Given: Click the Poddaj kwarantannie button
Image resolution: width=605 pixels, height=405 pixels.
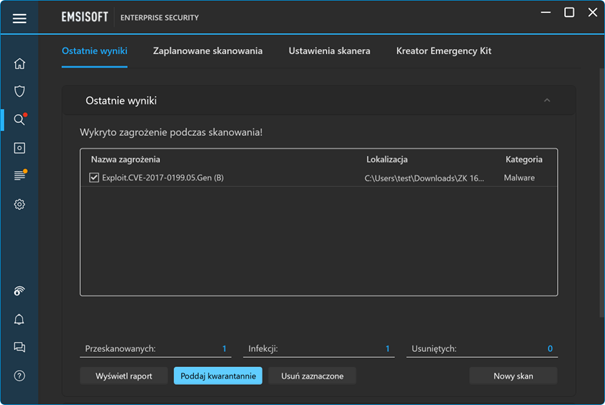Looking at the screenshot, I should [218, 376].
